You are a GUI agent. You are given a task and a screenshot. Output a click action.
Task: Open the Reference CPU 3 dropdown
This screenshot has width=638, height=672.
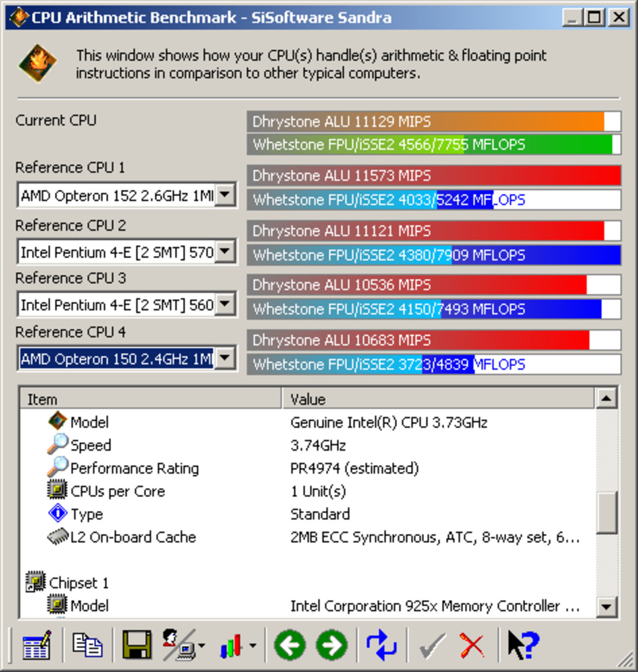[225, 304]
